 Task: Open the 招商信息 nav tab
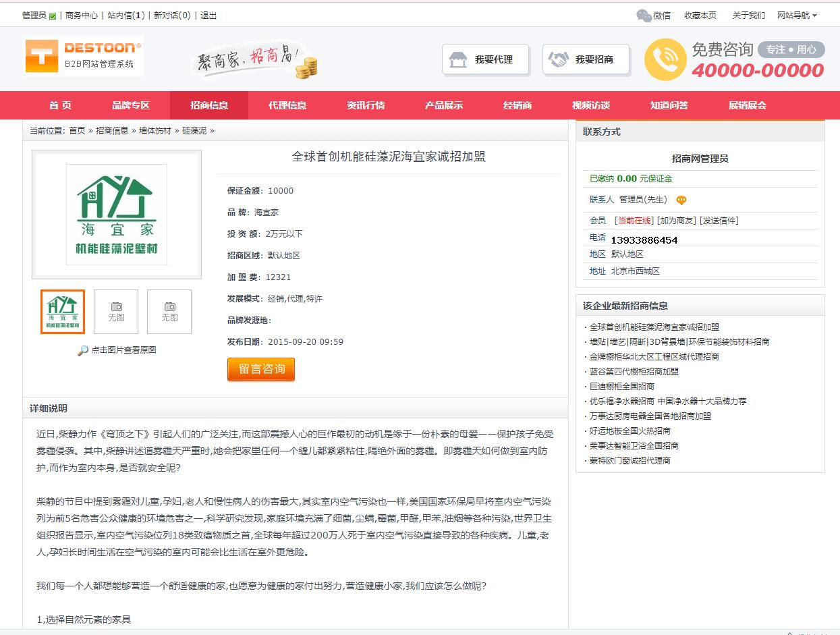click(209, 105)
